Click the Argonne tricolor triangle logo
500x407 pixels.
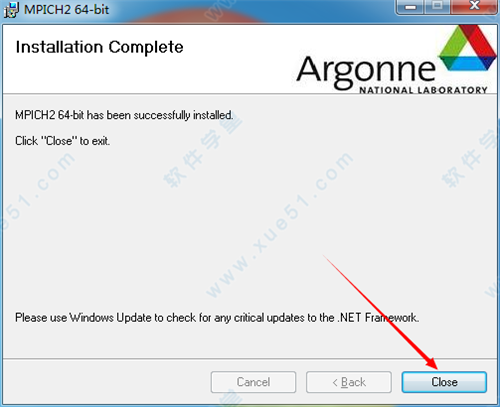pyautogui.click(x=468, y=48)
